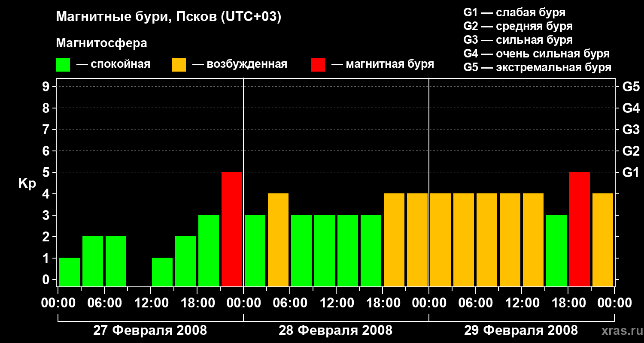Click the green Kp 1 bar at 12:00 on 27 February
The width and height of the screenshot is (644, 343).
(x=162, y=272)
